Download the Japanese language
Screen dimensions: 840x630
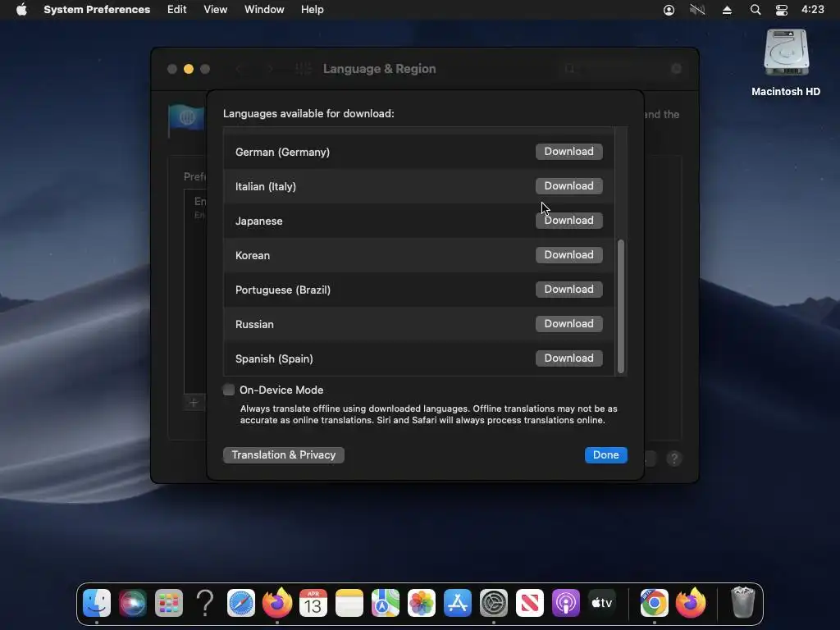click(569, 220)
